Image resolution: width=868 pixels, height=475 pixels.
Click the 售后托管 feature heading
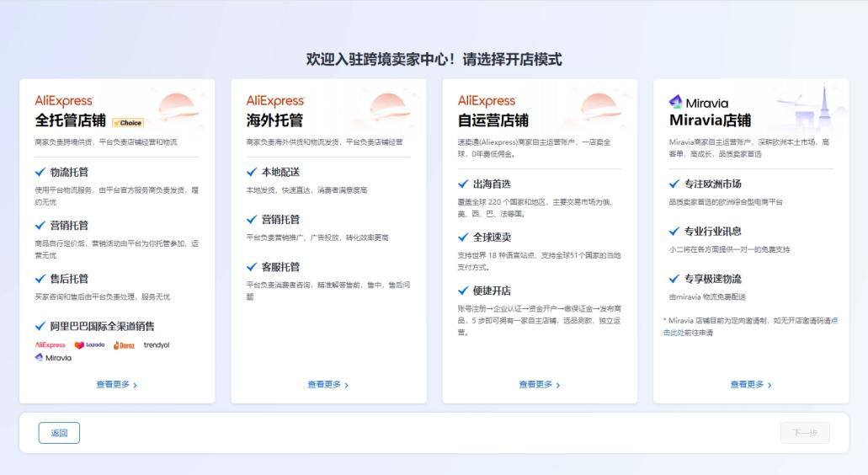(x=69, y=279)
